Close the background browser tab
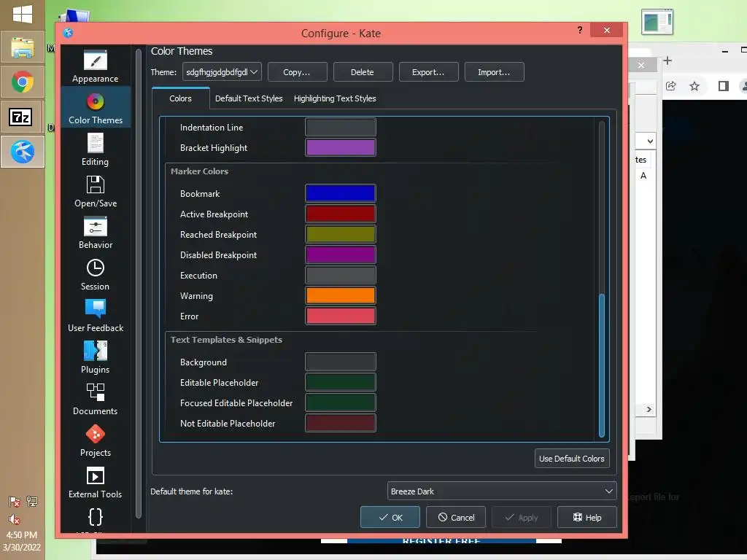Image resolution: width=747 pixels, height=560 pixels. tap(641, 65)
